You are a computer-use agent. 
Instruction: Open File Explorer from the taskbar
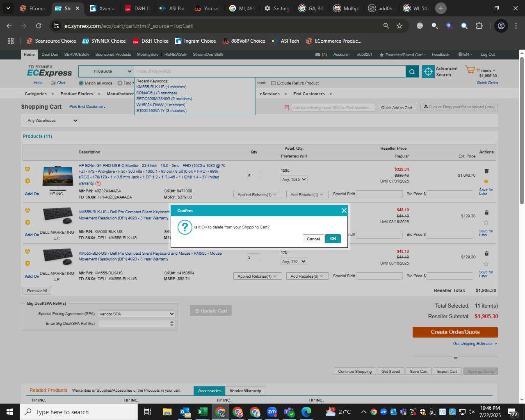167,412
